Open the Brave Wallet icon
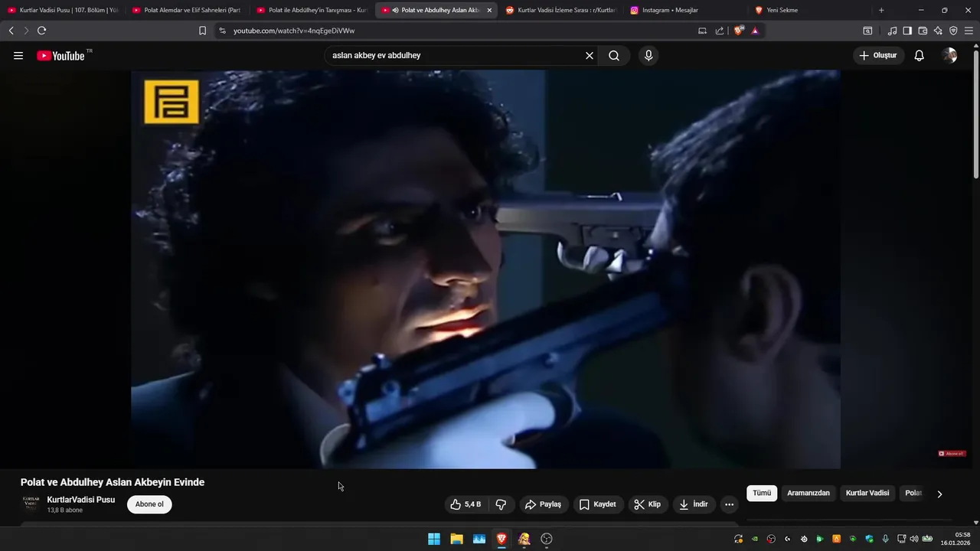980x551 pixels. (923, 31)
